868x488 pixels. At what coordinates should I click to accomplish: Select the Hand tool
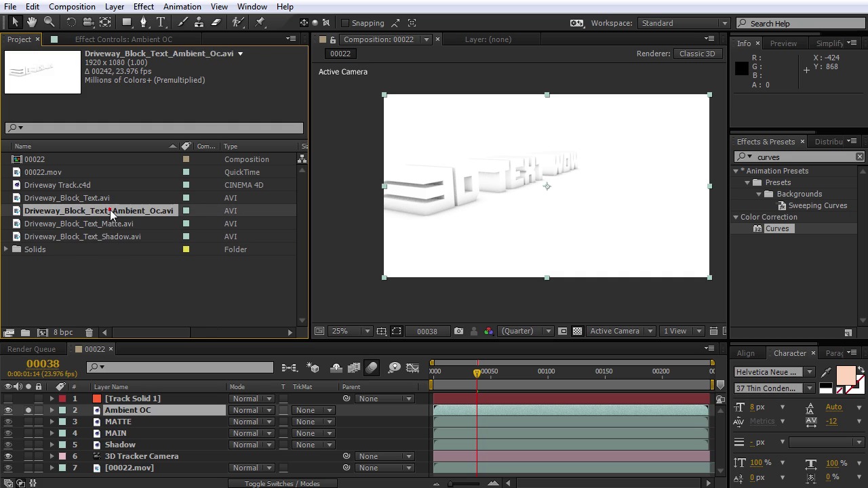pyautogui.click(x=32, y=22)
